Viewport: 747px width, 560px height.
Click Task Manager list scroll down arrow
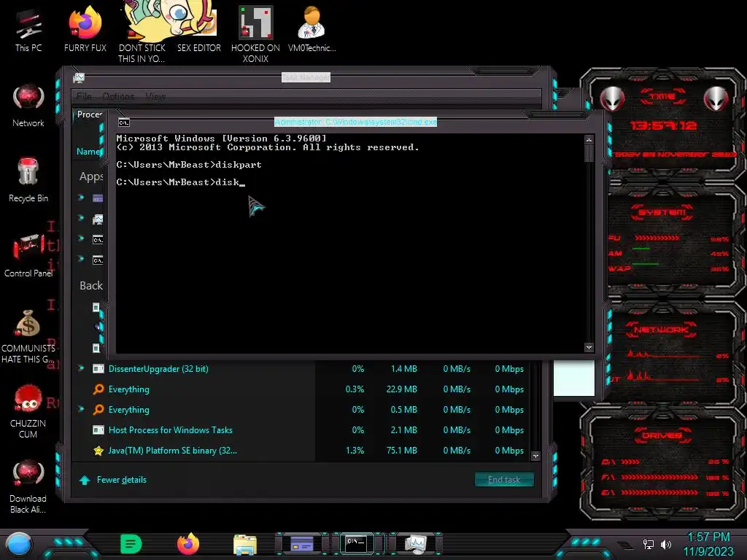535,456
